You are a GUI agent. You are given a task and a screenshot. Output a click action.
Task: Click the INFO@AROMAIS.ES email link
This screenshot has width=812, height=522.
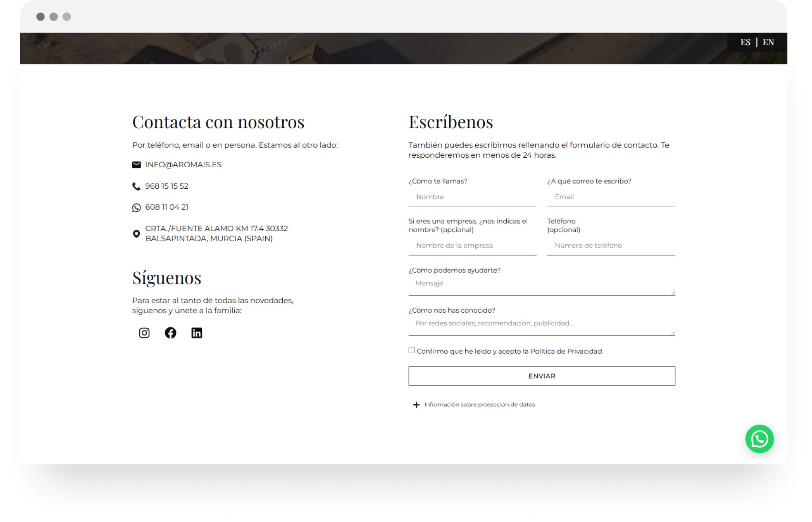(183, 164)
